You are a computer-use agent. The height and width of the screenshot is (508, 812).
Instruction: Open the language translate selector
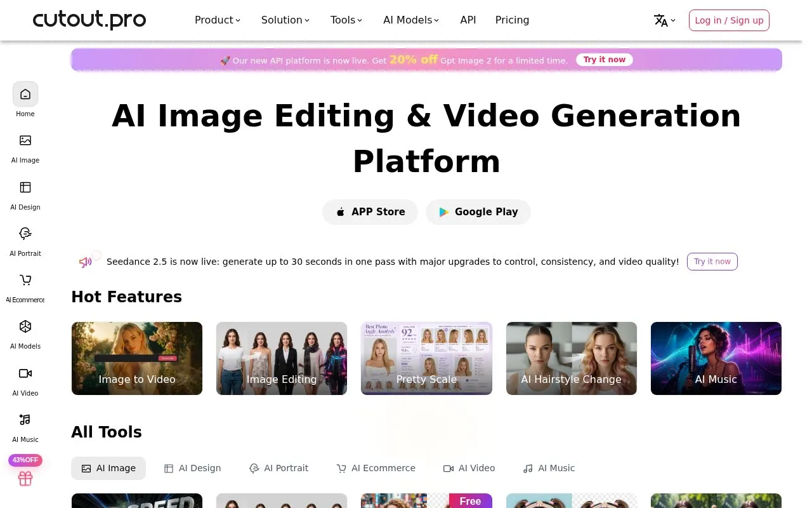coord(665,20)
